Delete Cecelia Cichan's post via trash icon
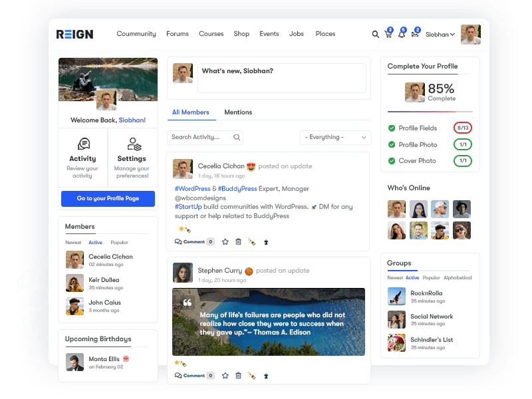The image size is (532, 399). point(238,242)
